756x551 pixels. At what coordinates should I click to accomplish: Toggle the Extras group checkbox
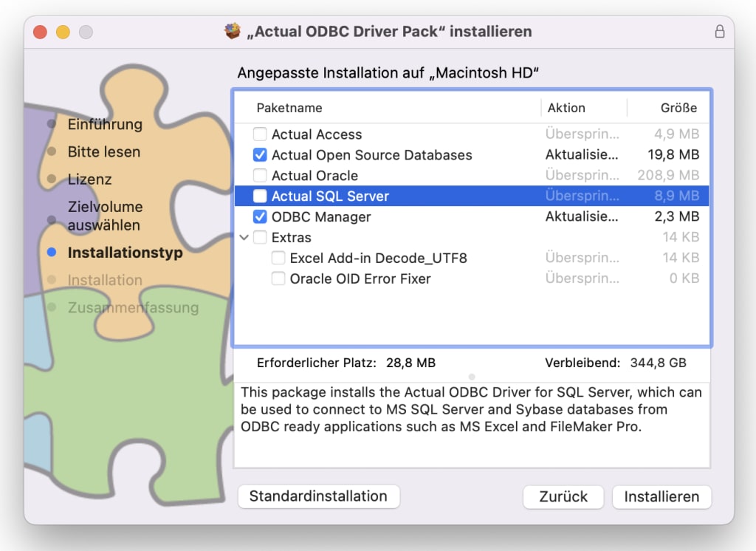pyautogui.click(x=260, y=237)
